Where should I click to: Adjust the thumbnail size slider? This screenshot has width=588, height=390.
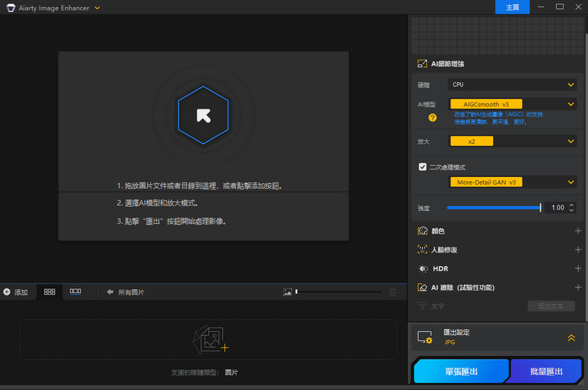pos(338,291)
